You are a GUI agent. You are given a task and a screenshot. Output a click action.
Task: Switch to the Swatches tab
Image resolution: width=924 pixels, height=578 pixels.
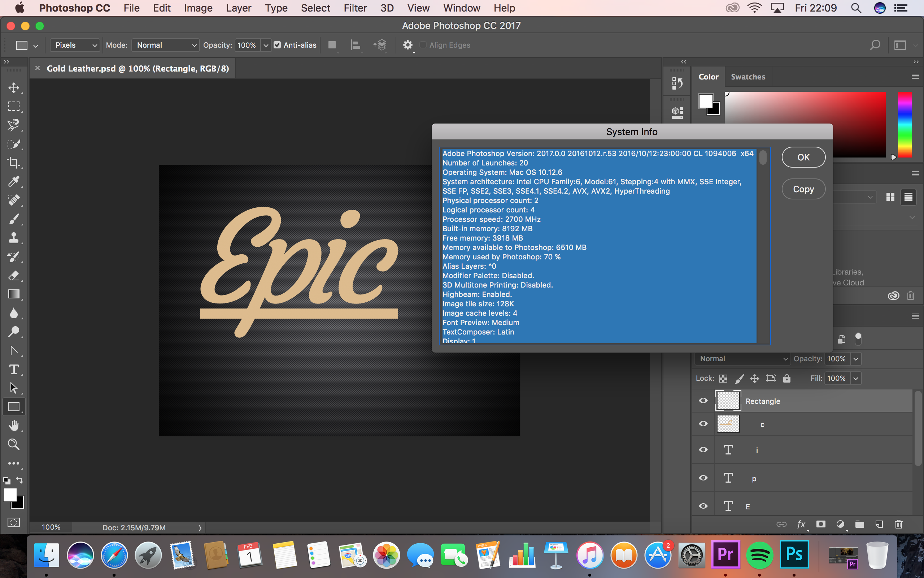point(748,77)
